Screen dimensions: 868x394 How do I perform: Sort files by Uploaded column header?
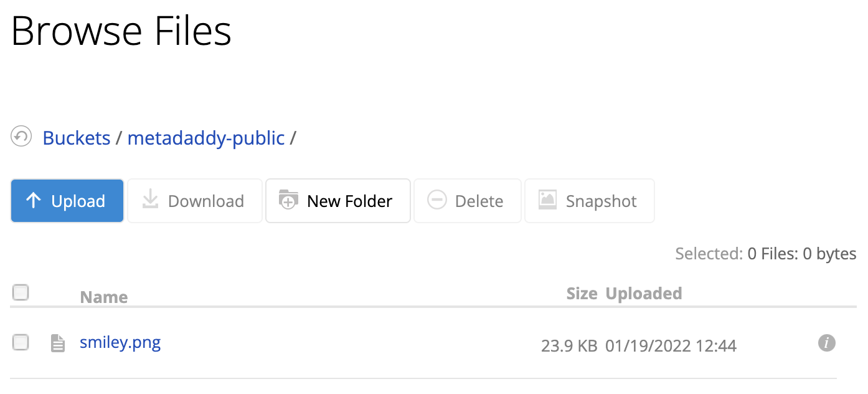[x=644, y=293]
